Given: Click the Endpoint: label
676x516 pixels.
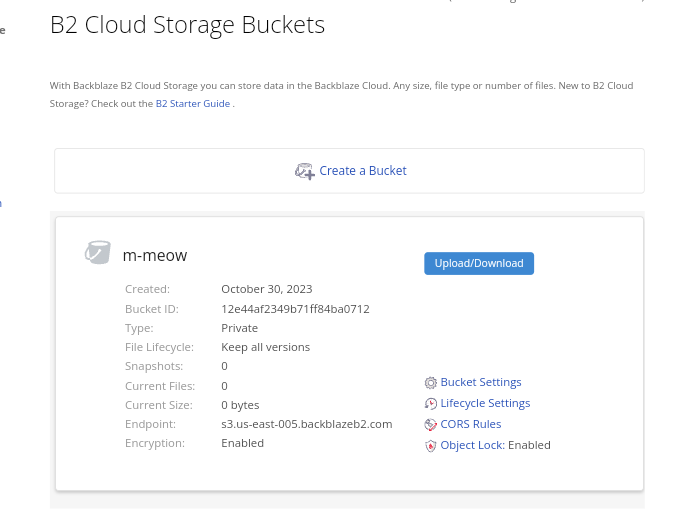Looking at the screenshot, I should (150, 424).
